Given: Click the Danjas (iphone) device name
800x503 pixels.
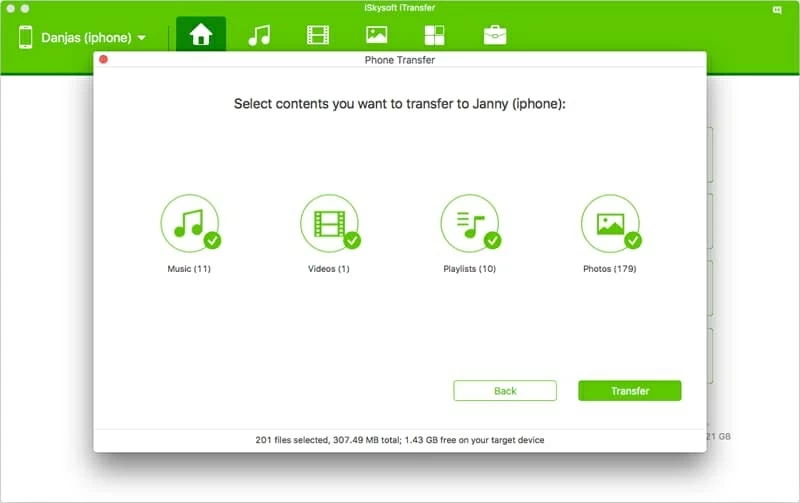Looking at the screenshot, I should point(86,38).
